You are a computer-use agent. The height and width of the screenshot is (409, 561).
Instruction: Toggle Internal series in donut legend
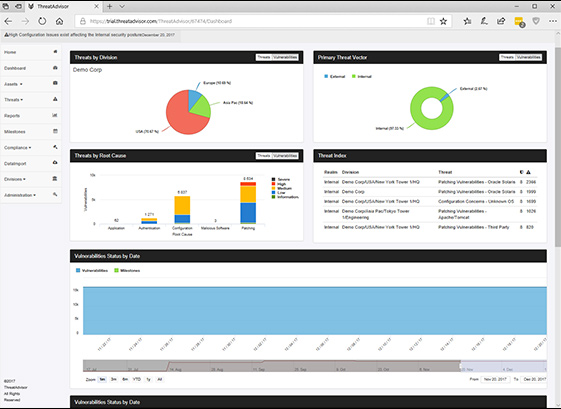(362, 77)
